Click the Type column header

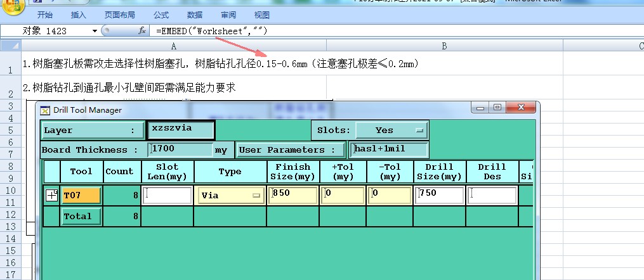tap(230, 172)
